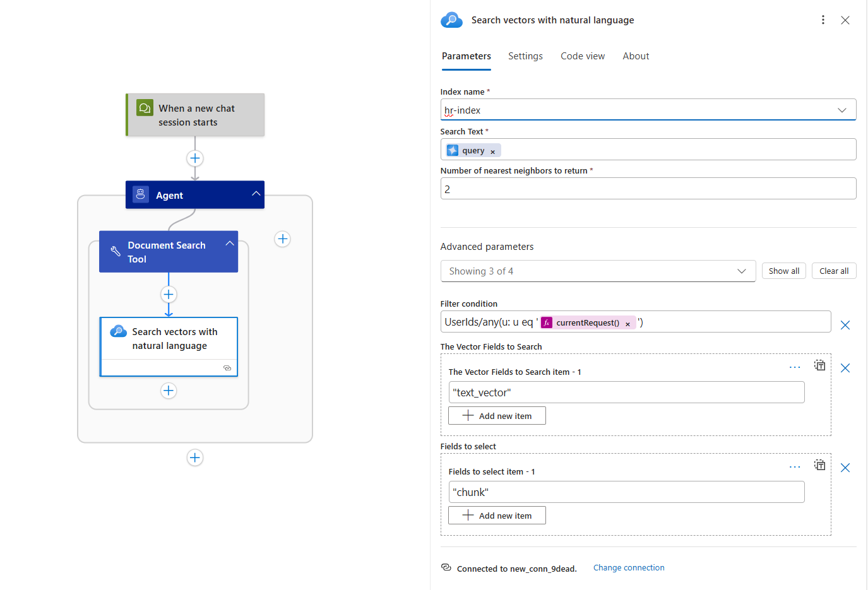868x590 pixels.
Task: Remove the currentRequest() expression token
Action: pyautogui.click(x=627, y=322)
